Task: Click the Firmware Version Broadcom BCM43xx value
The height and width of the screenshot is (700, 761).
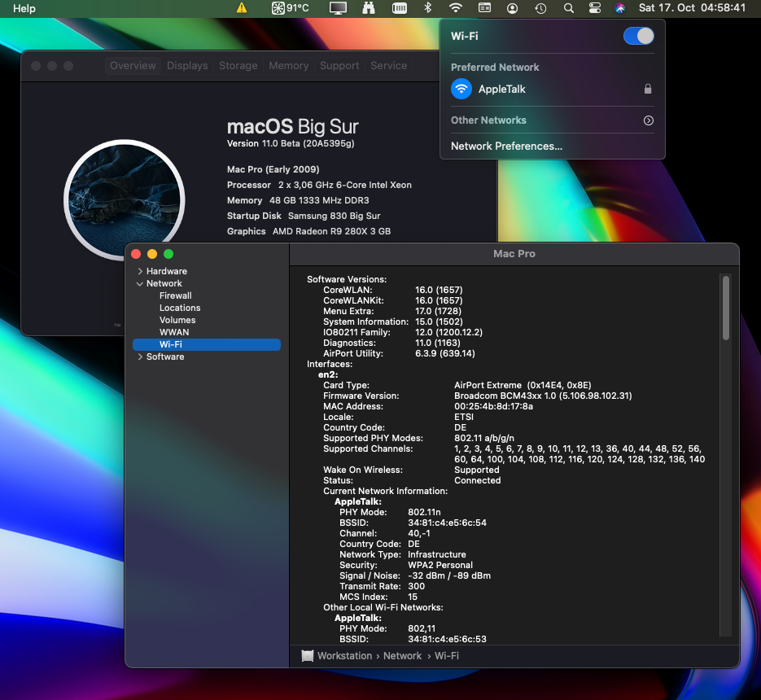Action: [543, 396]
